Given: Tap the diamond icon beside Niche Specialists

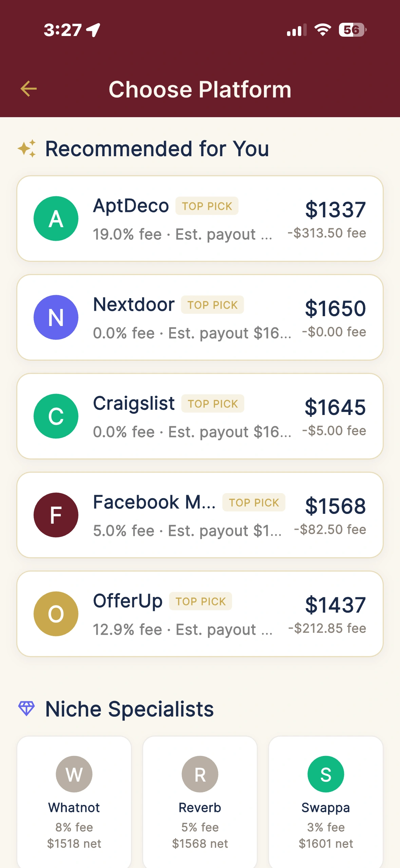Looking at the screenshot, I should click(26, 709).
